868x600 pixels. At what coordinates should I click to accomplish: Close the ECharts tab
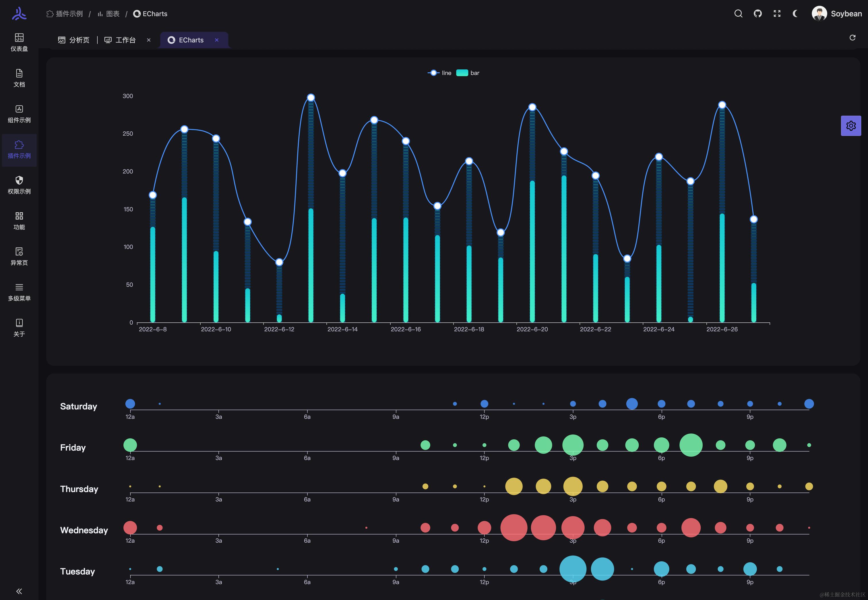217,40
